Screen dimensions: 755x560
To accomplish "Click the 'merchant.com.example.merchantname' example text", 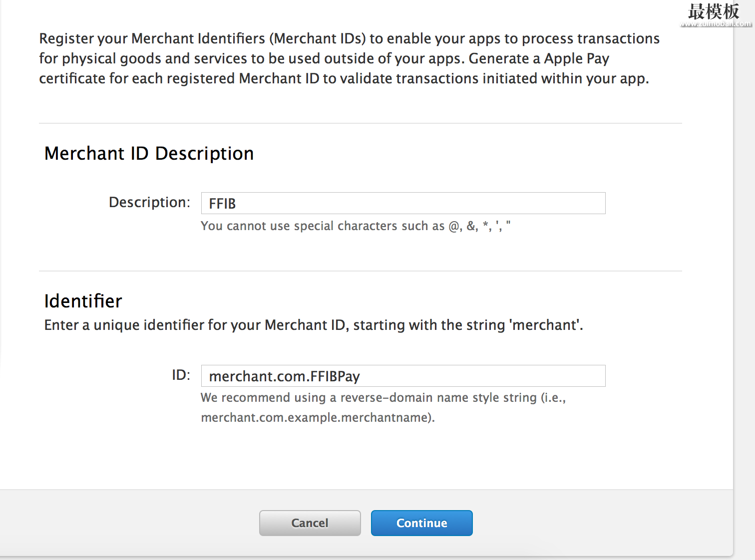I will tap(318, 417).
